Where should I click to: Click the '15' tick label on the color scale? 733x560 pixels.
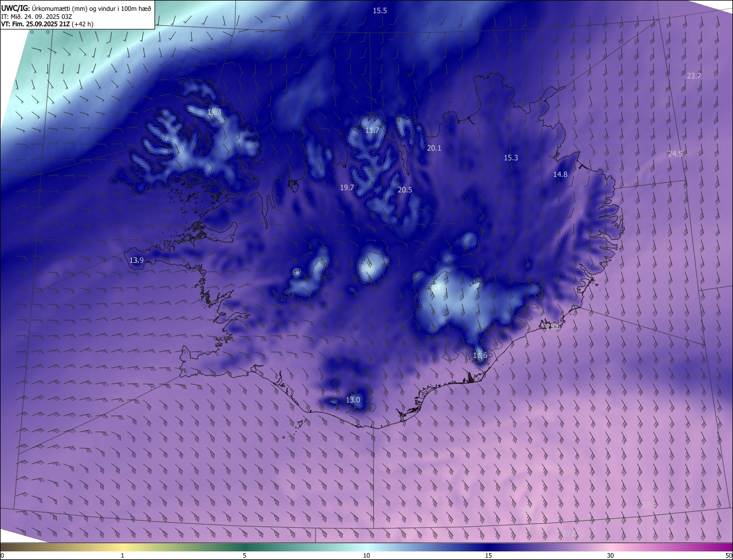coord(488,555)
